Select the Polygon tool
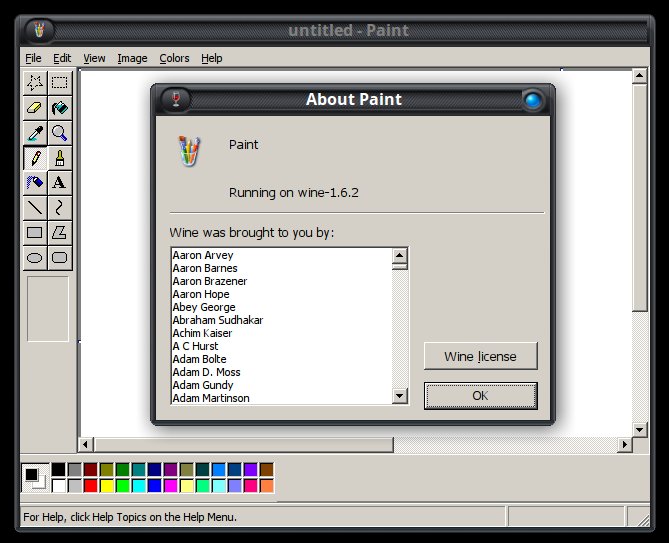Screen dimensions: 669x543 [60, 233]
